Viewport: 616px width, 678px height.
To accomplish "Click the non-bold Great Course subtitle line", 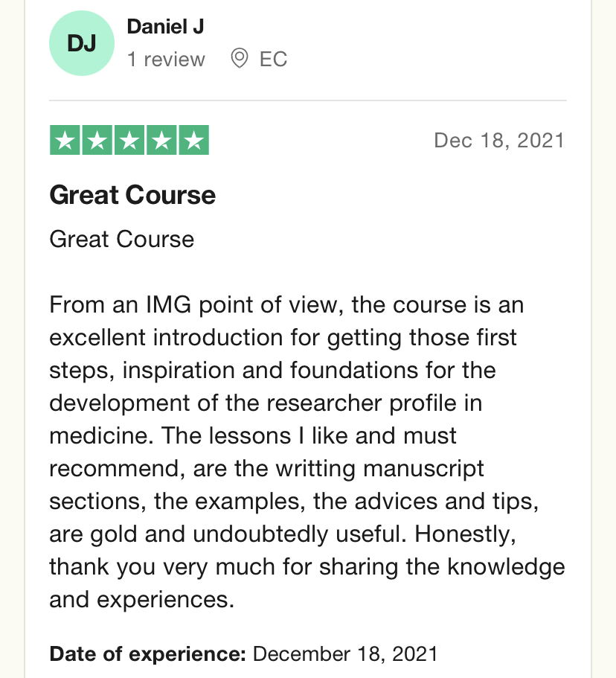I will [122, 239].
